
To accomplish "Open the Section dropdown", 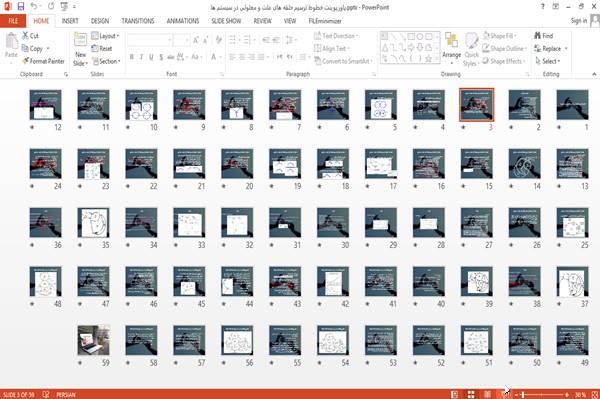I will tap(106, 61).
